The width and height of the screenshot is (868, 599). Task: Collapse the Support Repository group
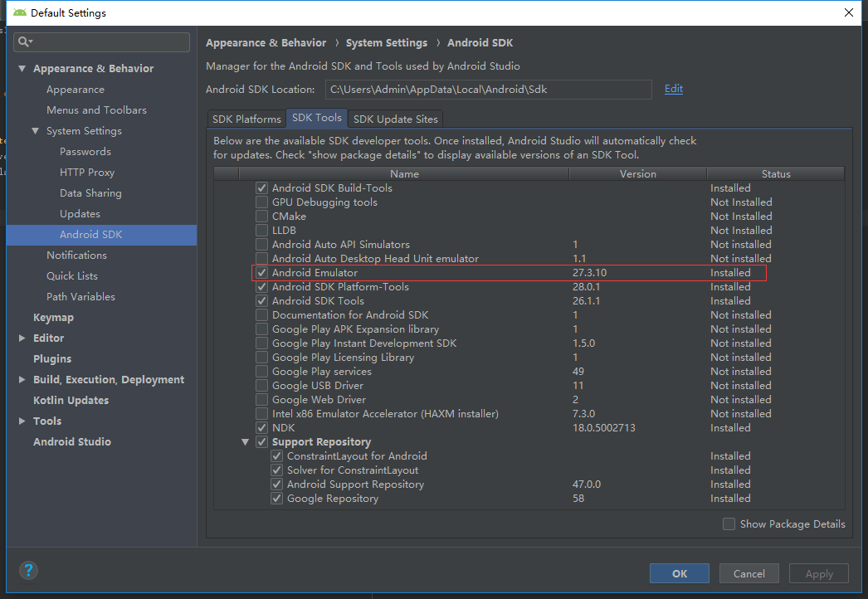click(x=246, y=441)
